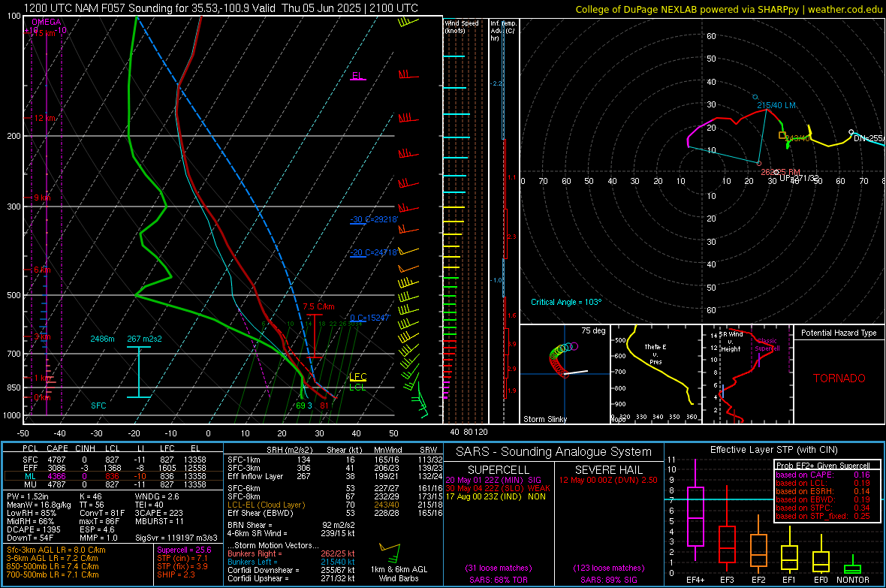Click the 'Inf. Temp. Adv.' panel header
The width and height of the screenshot is (886, 588).
click(x=503, y=31)
